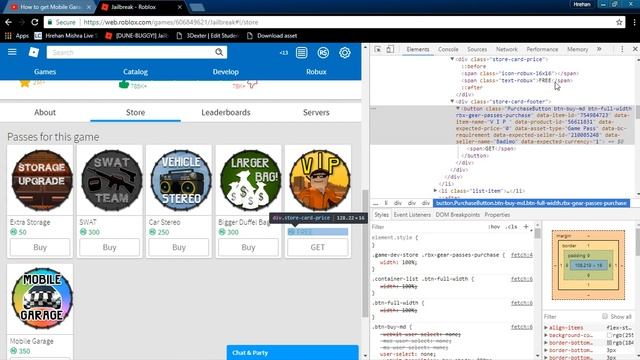
Task: Open the Event Listeners pane tab
Action: point(412,215)
